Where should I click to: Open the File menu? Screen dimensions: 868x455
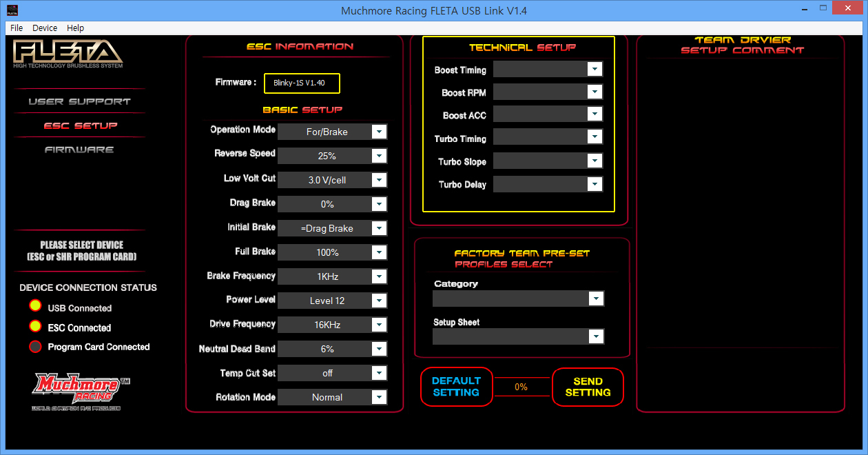click(x=17, y=28)
